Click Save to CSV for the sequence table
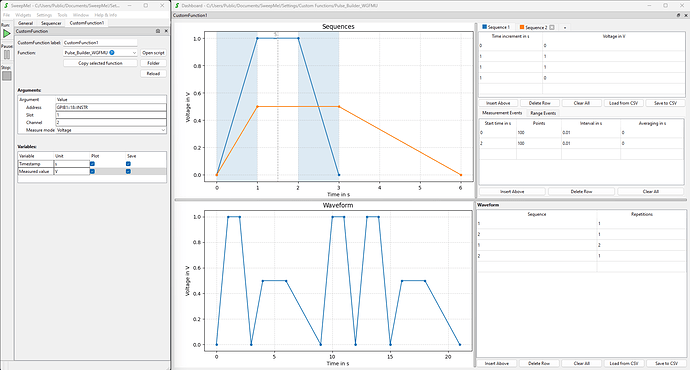 (665, 103)
